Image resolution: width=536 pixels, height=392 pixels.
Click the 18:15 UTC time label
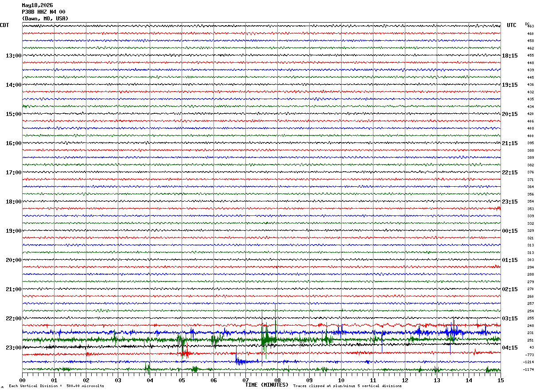(510, 56)
